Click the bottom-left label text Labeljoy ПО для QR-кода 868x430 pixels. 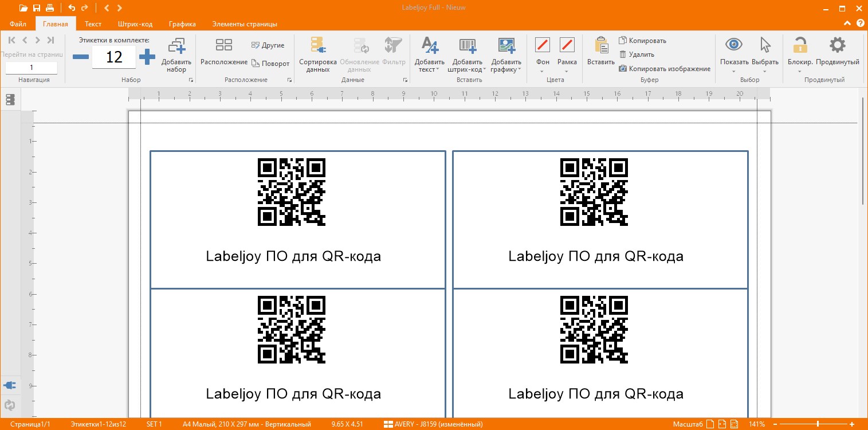point(293,394)
